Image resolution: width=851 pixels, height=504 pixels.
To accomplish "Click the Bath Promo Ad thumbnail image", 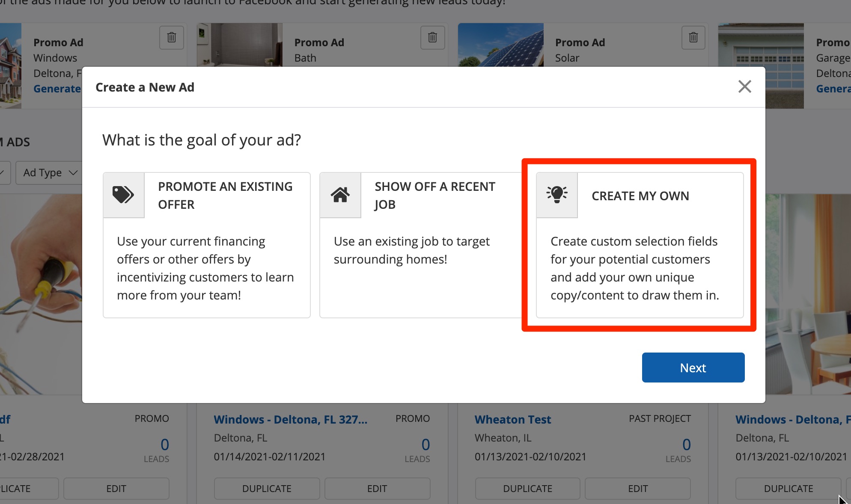I will pos(240,45).
